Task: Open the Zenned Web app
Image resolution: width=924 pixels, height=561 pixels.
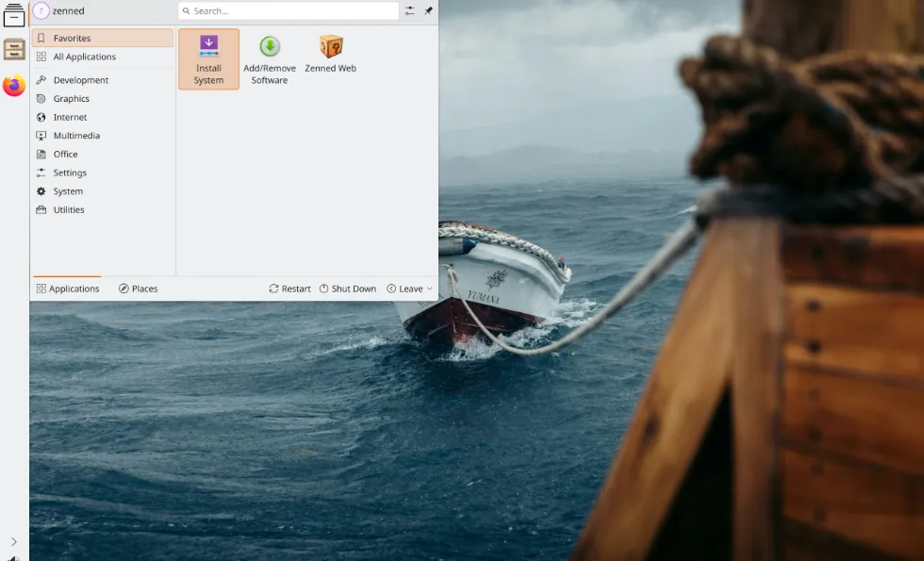Action: (330, 58)
